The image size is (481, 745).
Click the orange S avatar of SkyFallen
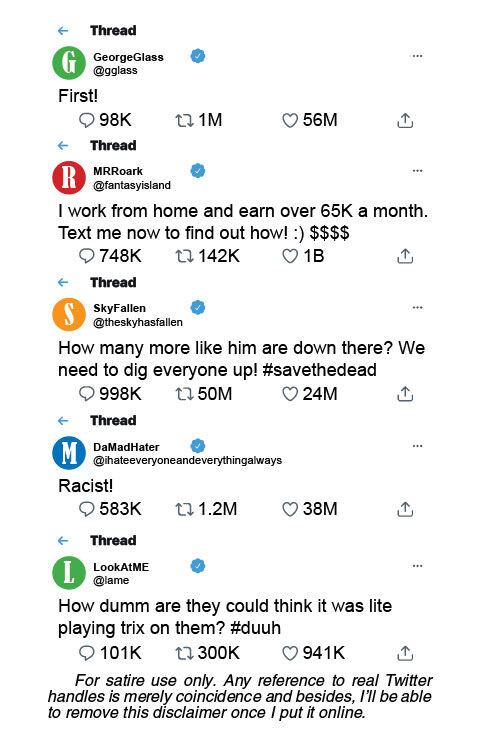pyautogui.click(x=69, y=315)
